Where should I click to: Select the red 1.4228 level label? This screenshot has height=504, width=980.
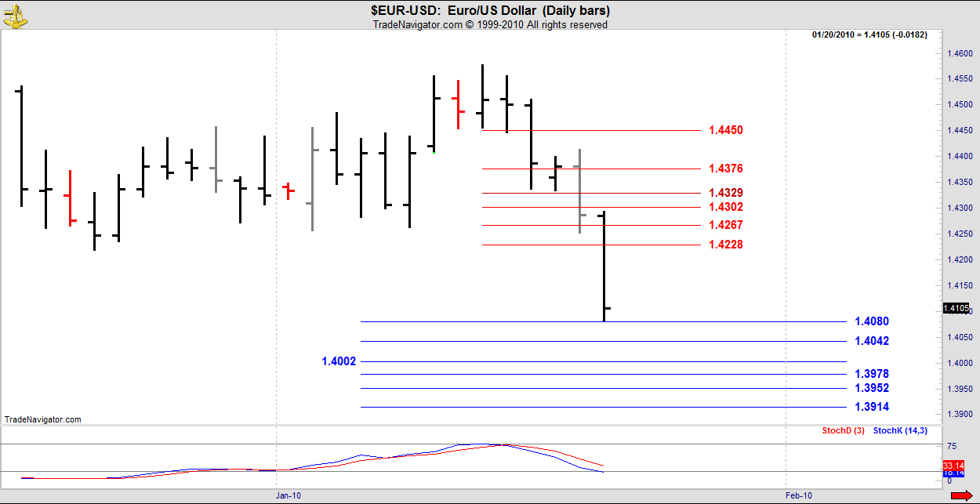725,245
